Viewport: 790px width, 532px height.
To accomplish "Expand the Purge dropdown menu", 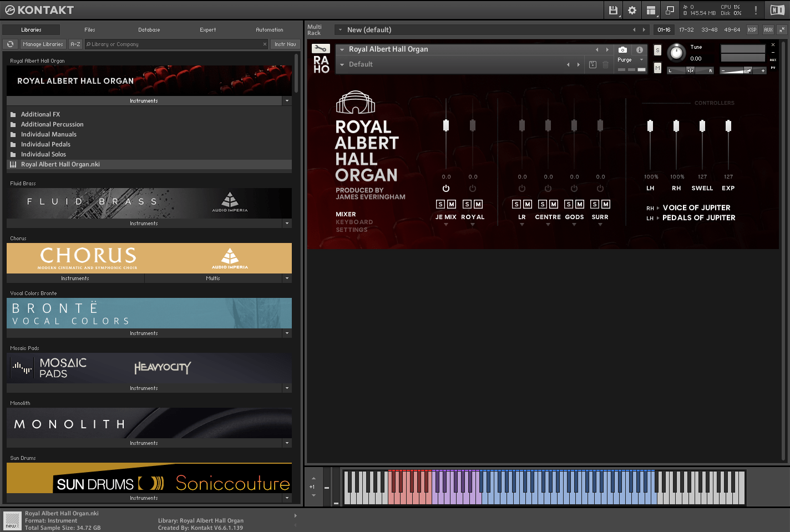I will [x=642, y=60].
